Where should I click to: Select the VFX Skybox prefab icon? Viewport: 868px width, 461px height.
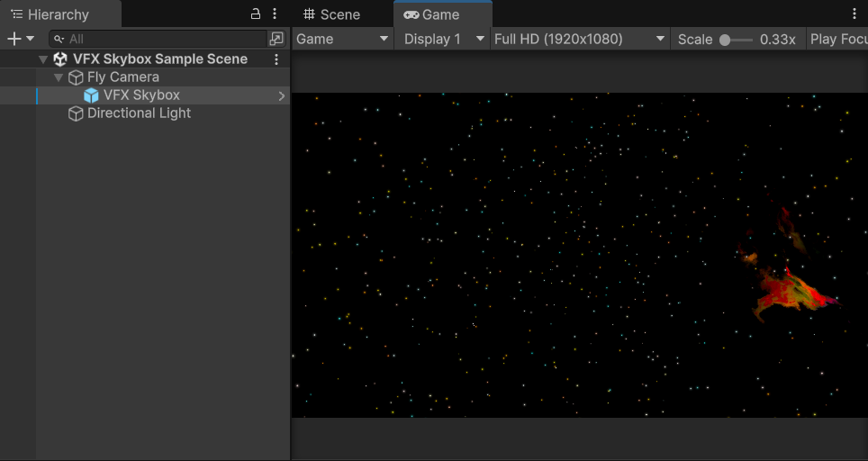point(91,95)
